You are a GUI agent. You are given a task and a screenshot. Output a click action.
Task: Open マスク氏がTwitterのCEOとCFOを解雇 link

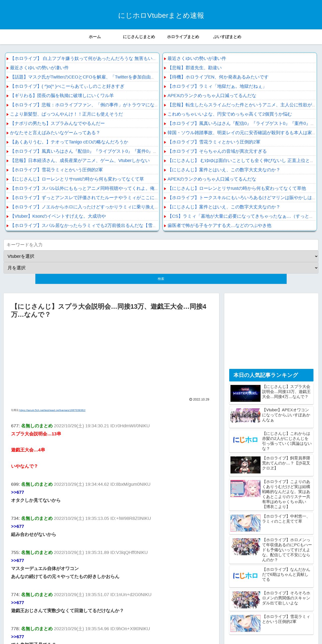point(82,77)
